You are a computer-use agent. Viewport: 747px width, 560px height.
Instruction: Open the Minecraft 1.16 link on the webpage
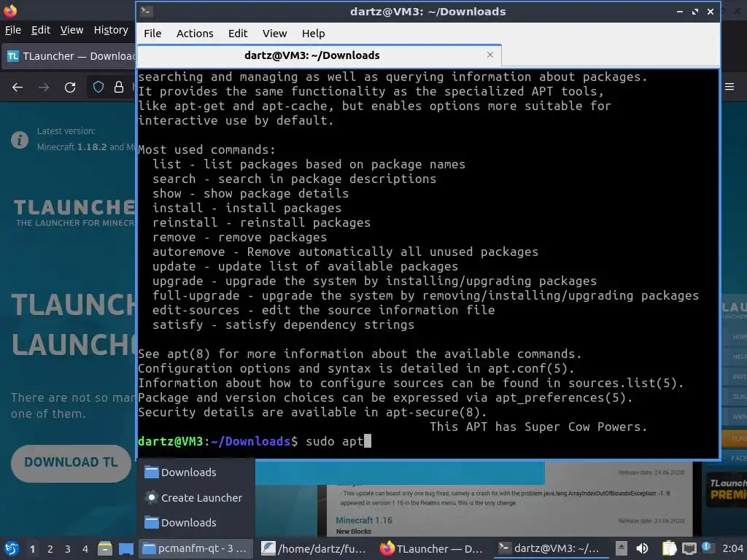pos(364,521)
